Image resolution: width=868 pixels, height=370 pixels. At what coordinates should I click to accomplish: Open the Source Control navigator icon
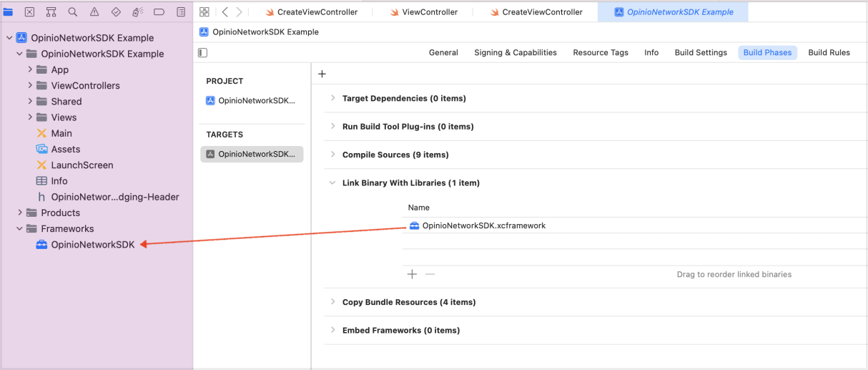point(29,12)
